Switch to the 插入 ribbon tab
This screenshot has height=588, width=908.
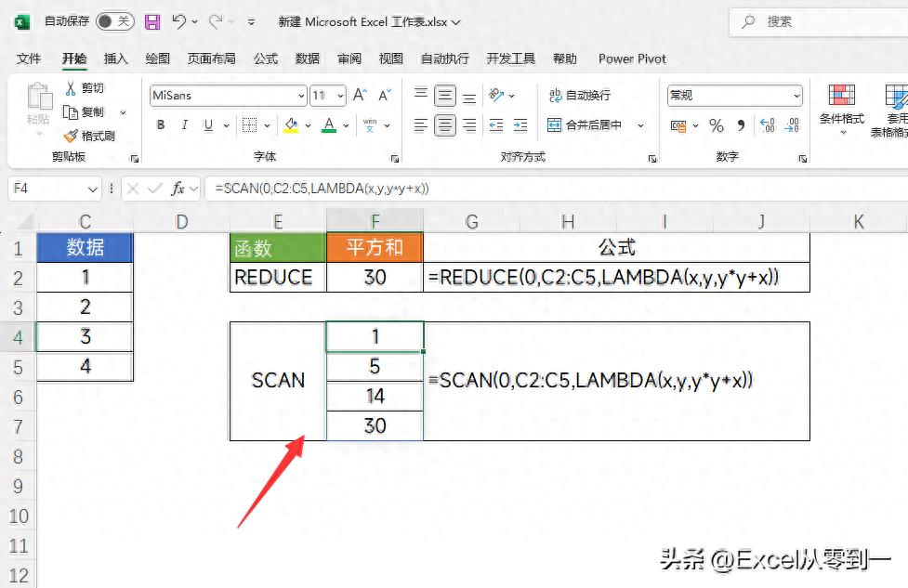tap(115, 59)
